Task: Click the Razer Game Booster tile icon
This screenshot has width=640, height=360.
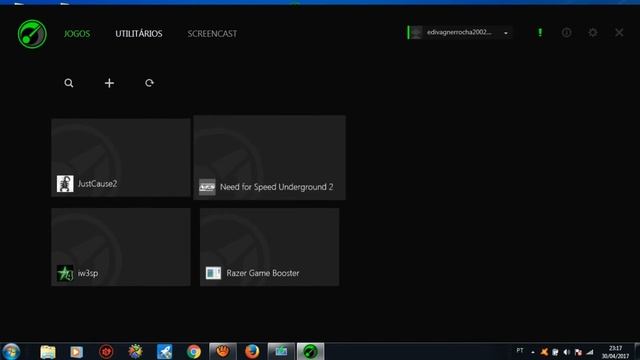Action: (x=213, y=273)
